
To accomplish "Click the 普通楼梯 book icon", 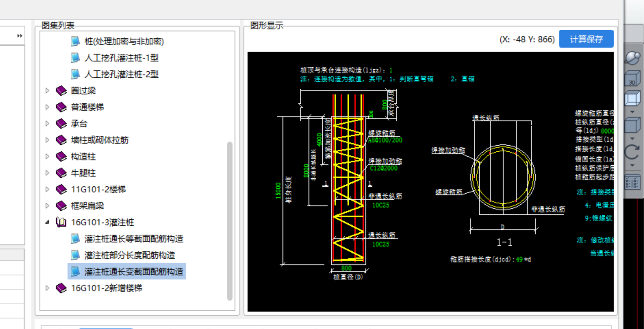I will tap(61, 107).
